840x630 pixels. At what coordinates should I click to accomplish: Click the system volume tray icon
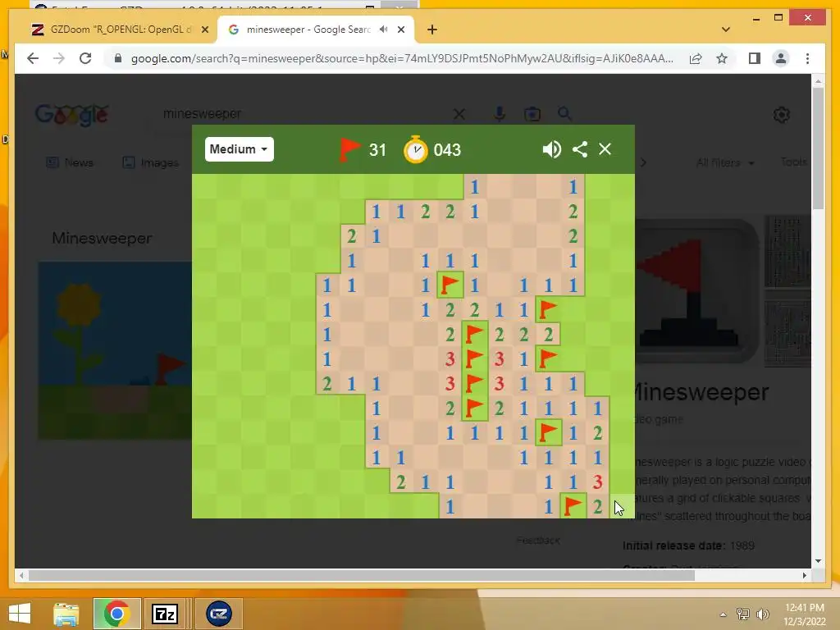click(x=762, y=614)
